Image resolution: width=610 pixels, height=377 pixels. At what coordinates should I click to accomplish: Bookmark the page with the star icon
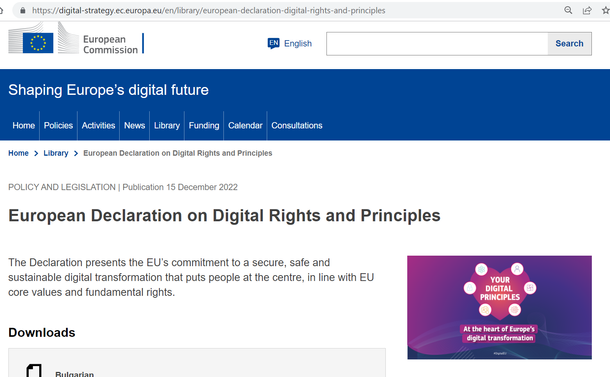coord(606,11)
